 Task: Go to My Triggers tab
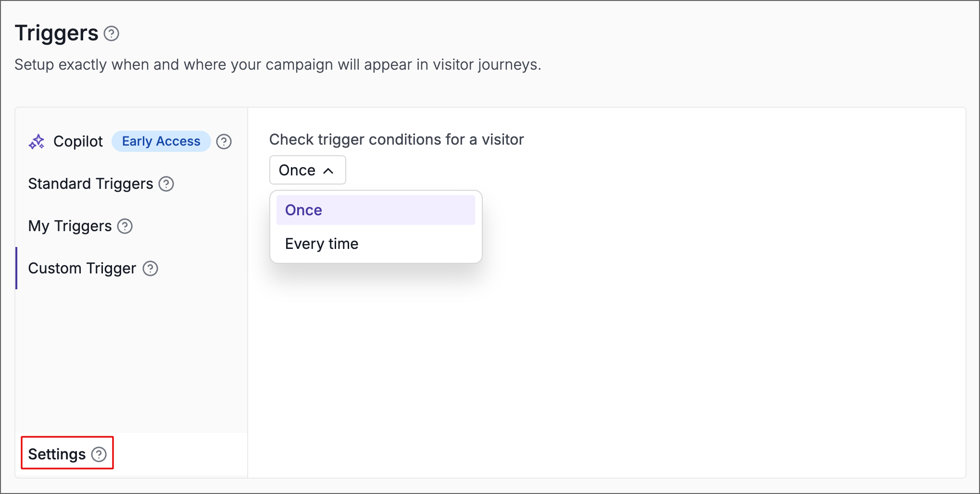pos(70,226)
